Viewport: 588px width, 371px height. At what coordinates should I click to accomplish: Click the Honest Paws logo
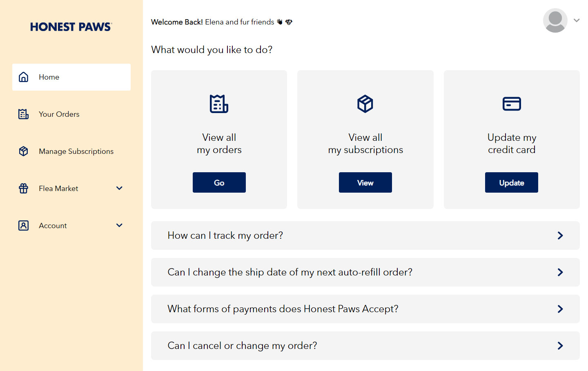pyautogui.click(x=71, y=27)
